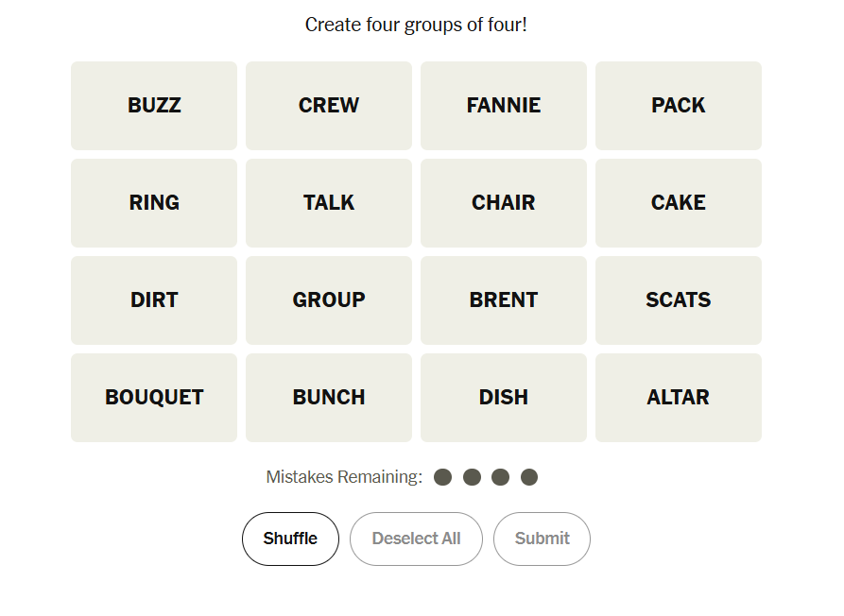Select the BUZZ word tile
This screenshot has width=844, height=616.
tap(154, 106)
